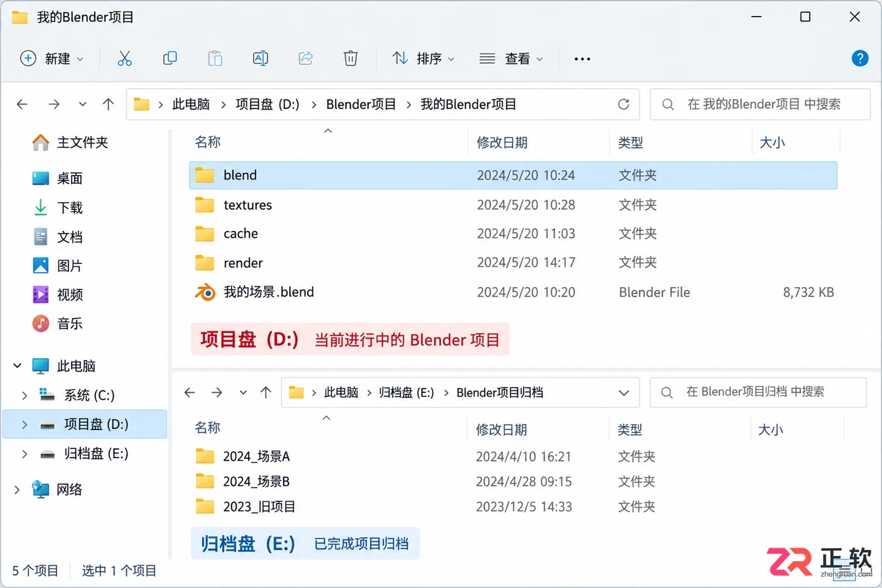
Task: Click Blender项目归档 in lower breadcrumb
Action: pyautogui.click(x=500, y=392)
